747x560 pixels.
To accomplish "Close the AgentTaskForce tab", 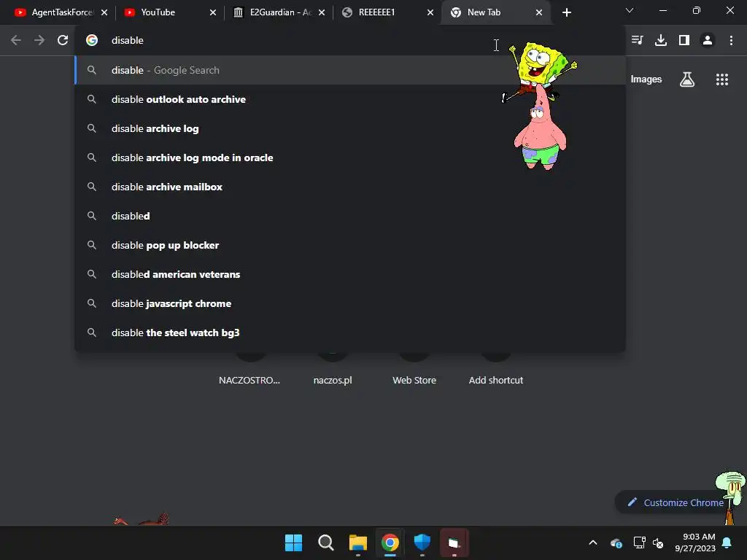I will 104,12.
